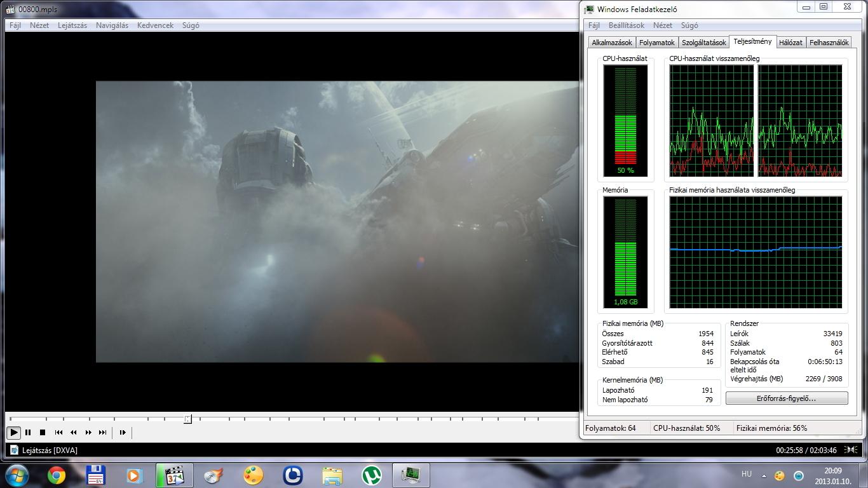This screenshot has height=488, width=868.
Task: Click the Végrehajtás value 2269 / 3908
Action: tap(824, 379)
